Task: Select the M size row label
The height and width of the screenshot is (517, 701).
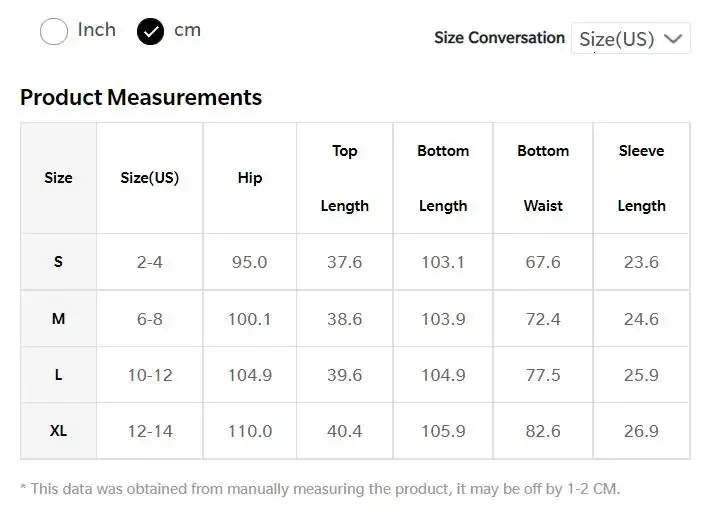Action: (x=58, y=319)
